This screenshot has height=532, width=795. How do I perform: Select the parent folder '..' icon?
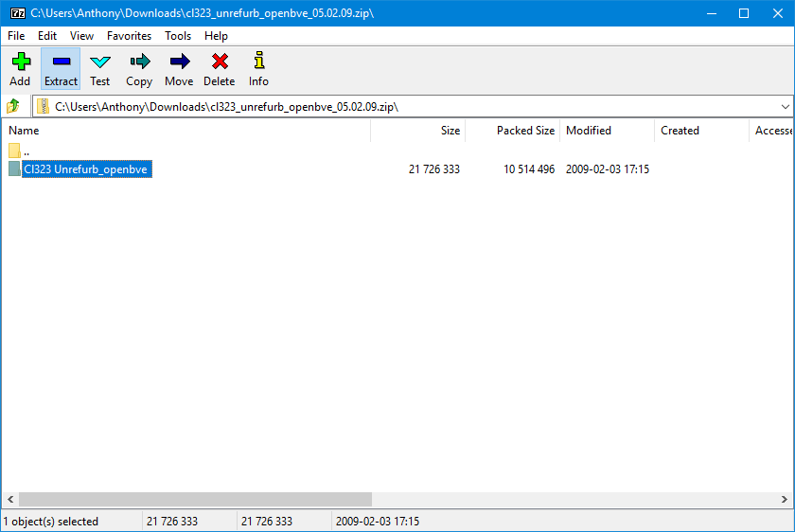[x=14, y=151]
